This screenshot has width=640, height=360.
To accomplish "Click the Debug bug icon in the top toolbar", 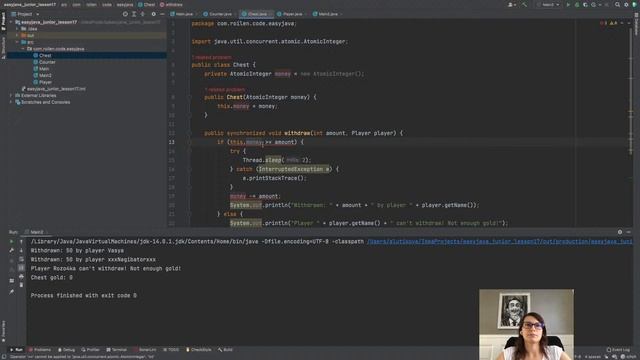I will 577,4.
